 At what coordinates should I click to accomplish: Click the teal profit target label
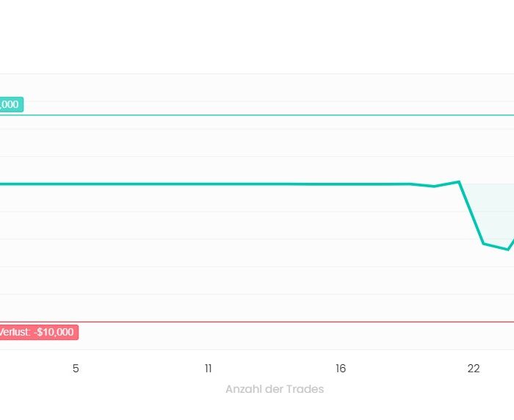[x=12, y=104]
